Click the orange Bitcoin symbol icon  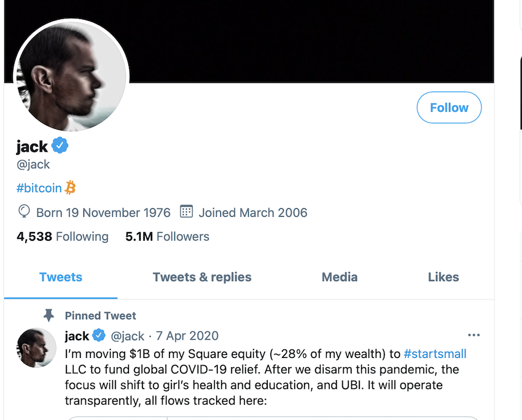click(x=71, y=188)
